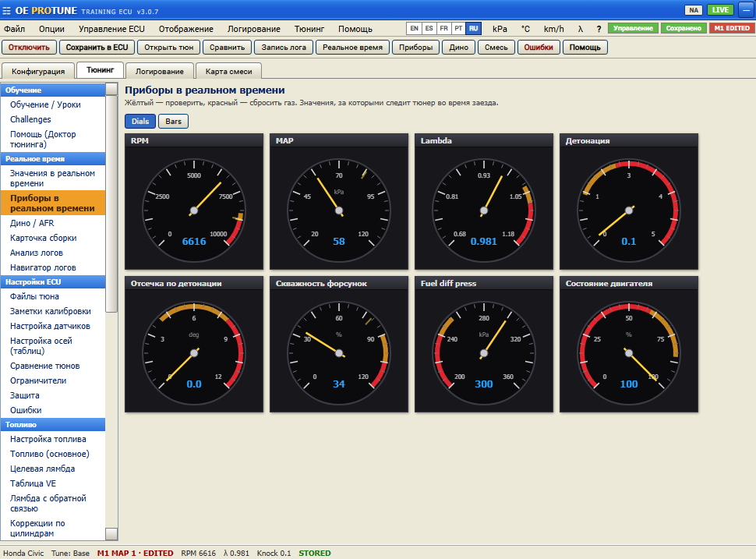Start Запись лога
The image size is (756, 559).
(x=284, y=48)
